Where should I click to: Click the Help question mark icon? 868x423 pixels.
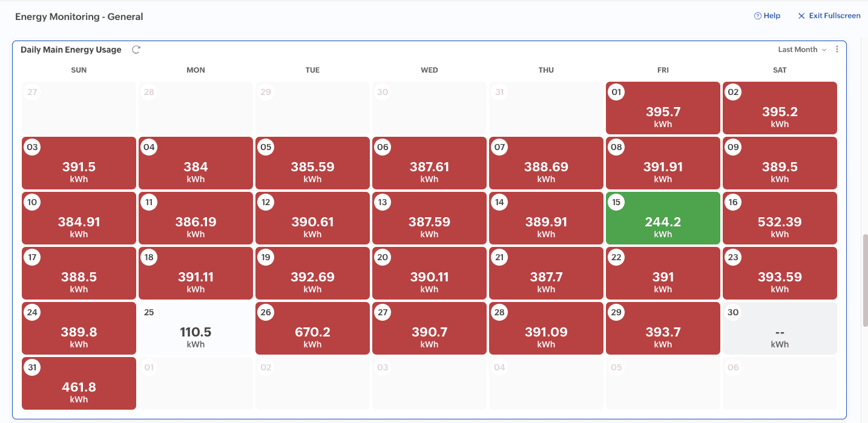pos(757,16)
